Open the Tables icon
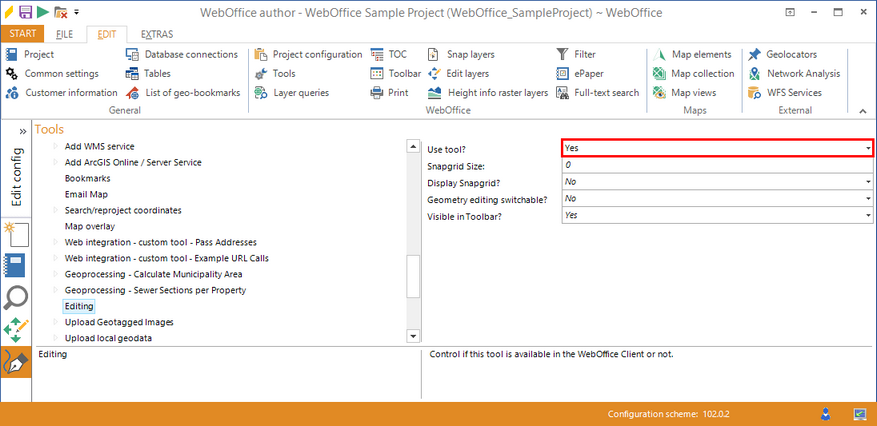Image resolution: width=877 pixels, height=426 pixels. pyautogui.click(x=132, y=73)
